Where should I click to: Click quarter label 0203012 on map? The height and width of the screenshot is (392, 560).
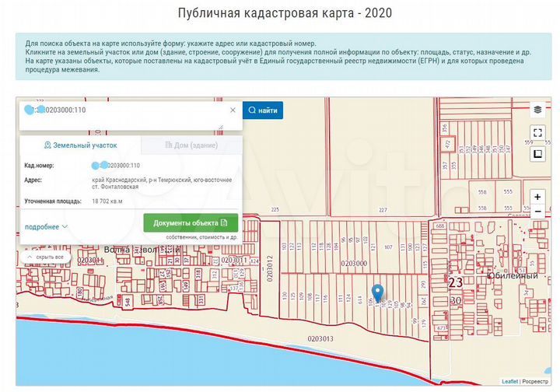(x=270, y=268)
